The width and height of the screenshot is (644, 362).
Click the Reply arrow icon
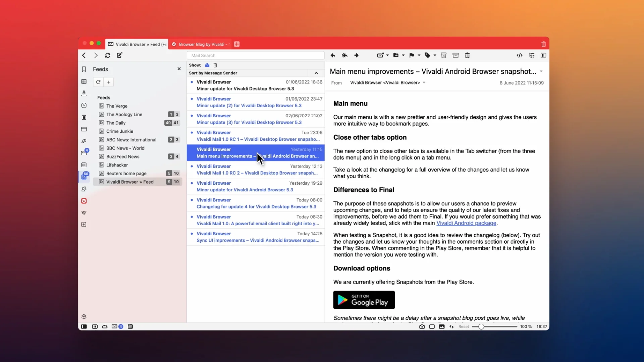coord(333,55)
